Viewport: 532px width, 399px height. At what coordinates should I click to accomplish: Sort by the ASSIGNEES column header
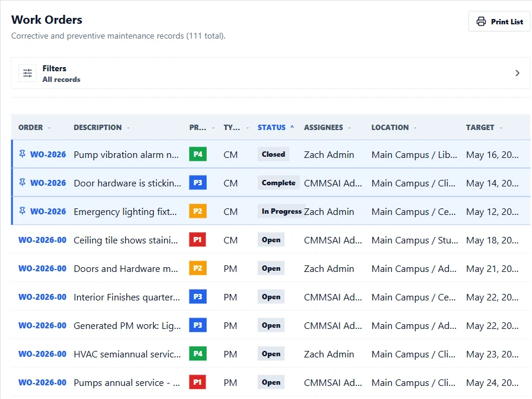(324, 128)
